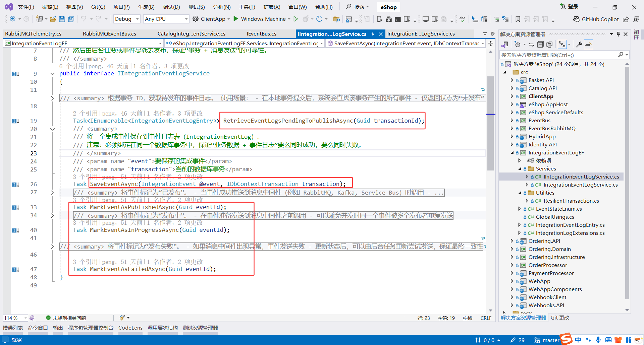
Task: Switch Solution Explorer between solution and folder views
Action: click(x=505, y=45)
